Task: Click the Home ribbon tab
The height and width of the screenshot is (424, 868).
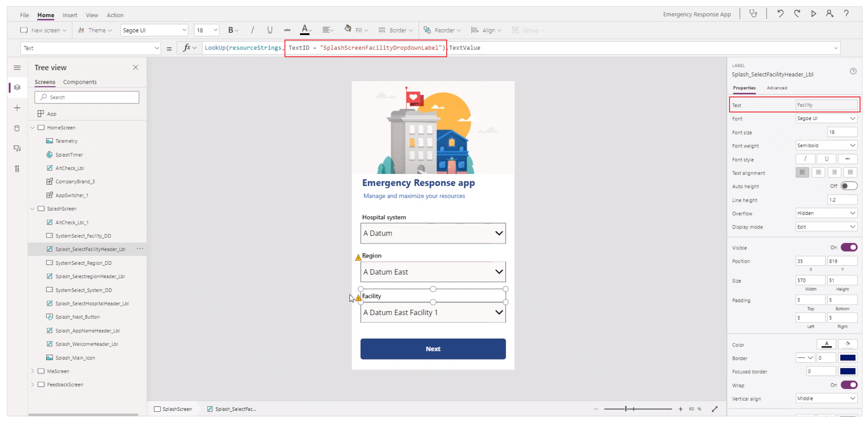Action: [x=45, y=15]
